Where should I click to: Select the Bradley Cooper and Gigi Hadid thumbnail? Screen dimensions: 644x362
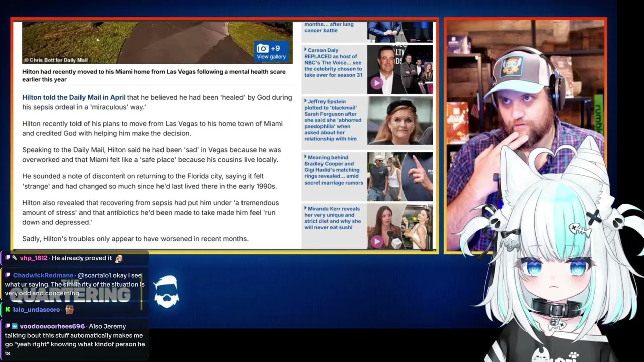pos(400,177)
